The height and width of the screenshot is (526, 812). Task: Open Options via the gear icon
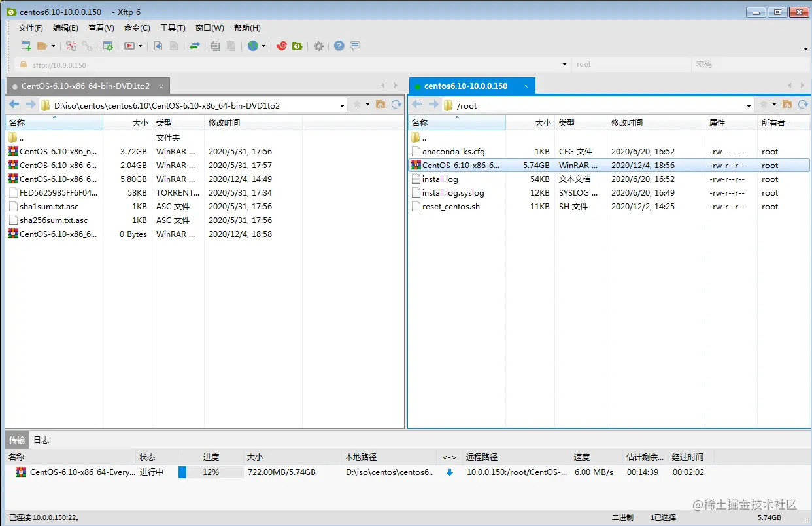(318, 46)
